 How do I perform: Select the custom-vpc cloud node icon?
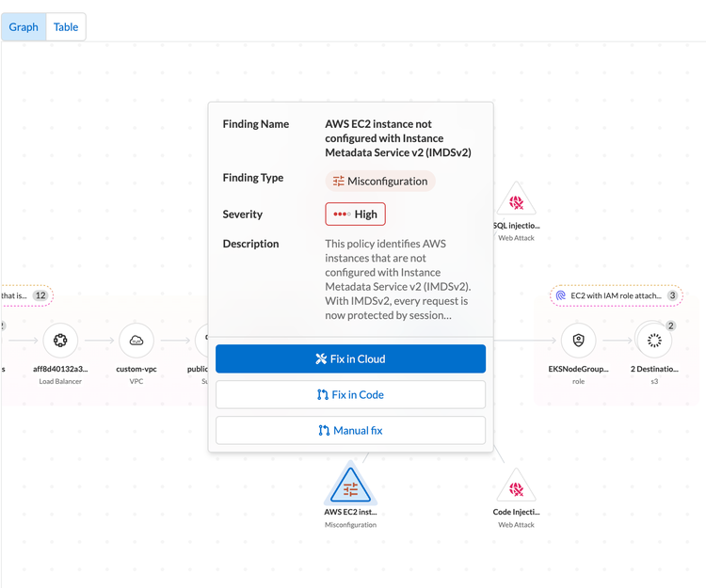coord(136,341)
